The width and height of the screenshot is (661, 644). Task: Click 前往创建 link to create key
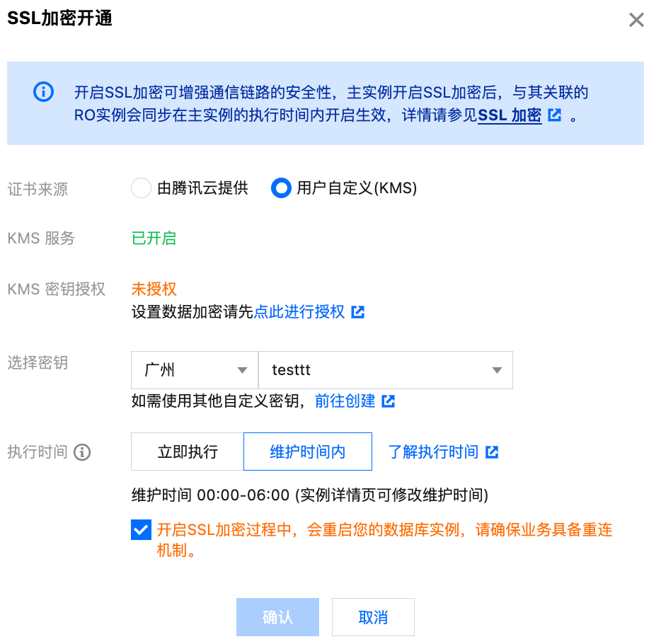345,401
